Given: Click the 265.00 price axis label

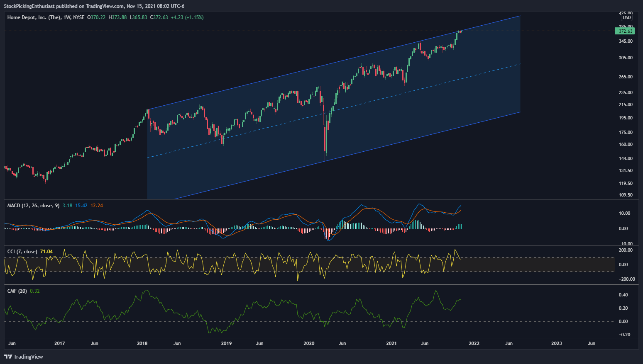Looking at the screenshot, I should coord(626,77).
